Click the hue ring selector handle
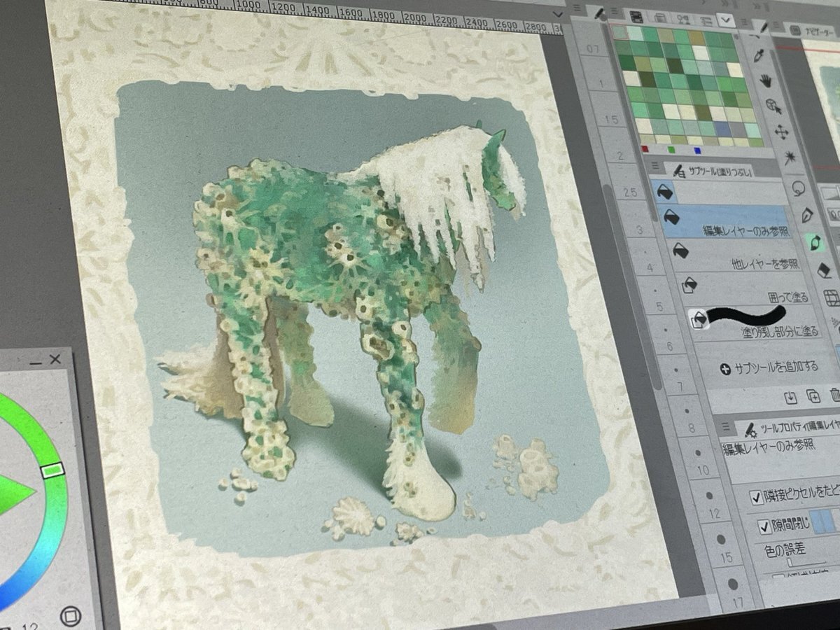Screen dimensions: 840x630 (52, 470)
